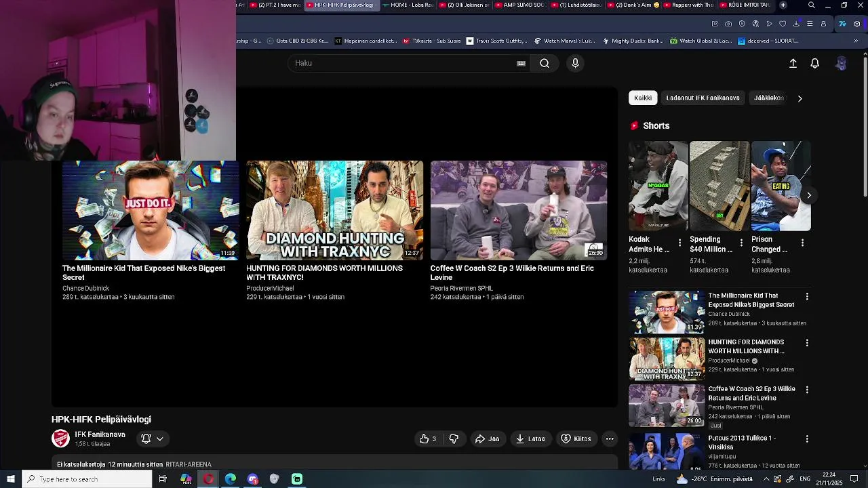Open IFK Fanikanava channel name link
Screen dimensions: 868x488
click(x=100, y=434)
